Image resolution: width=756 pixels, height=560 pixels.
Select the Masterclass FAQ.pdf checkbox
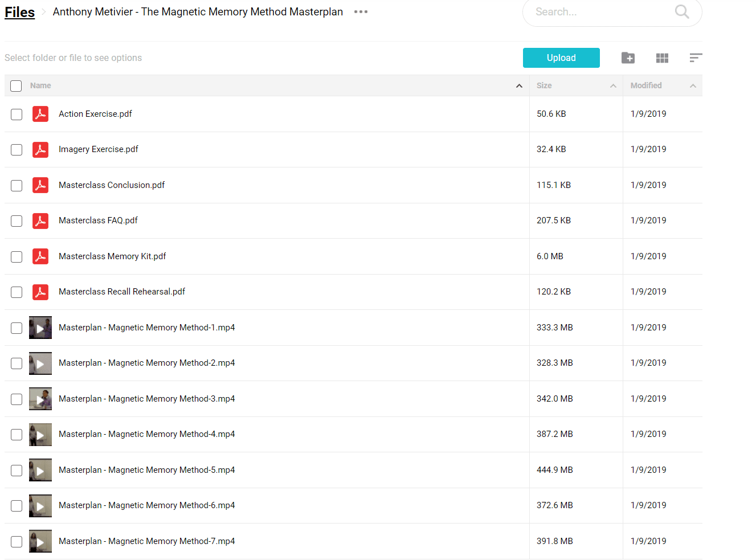[x=17, y=221]
